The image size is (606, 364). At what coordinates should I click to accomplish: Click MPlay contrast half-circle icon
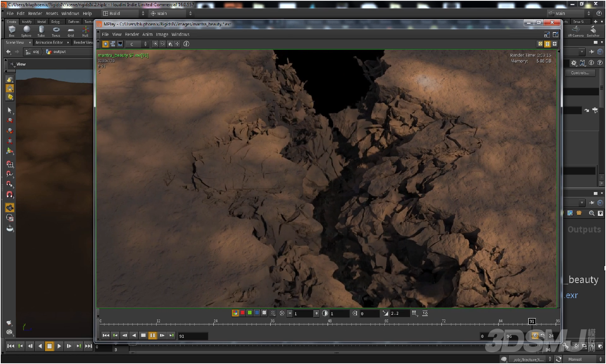coord(325,313)
